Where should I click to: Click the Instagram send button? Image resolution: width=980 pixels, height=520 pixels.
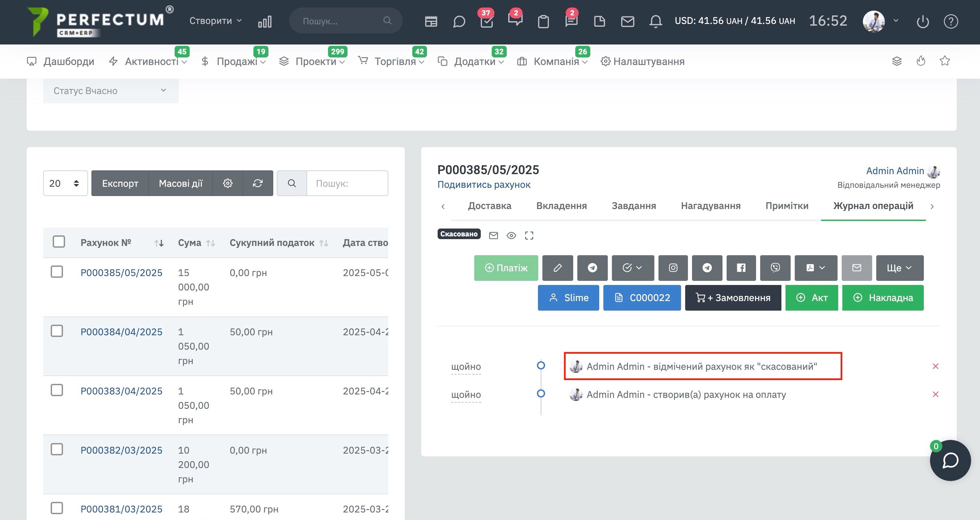point(673,268)
